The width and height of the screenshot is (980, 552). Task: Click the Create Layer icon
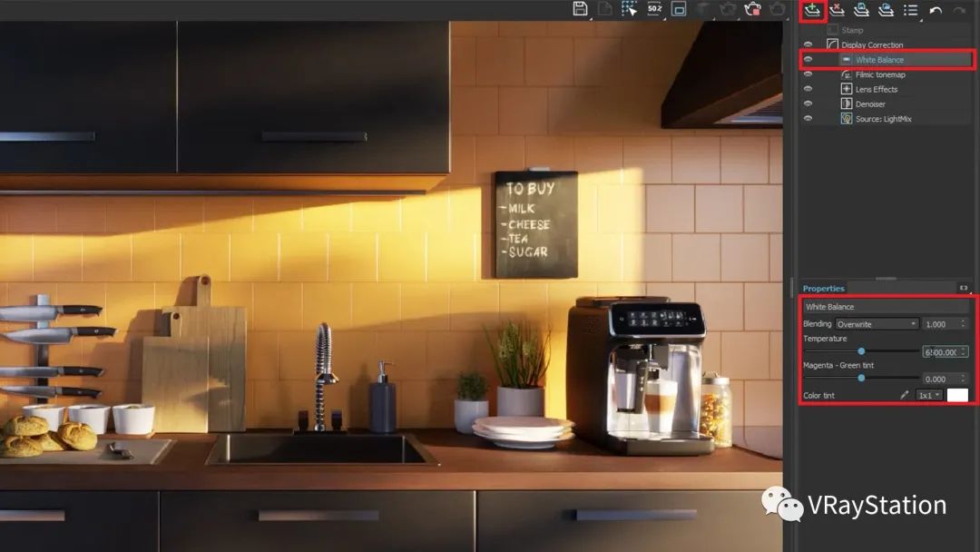click(x=811, y=10)
